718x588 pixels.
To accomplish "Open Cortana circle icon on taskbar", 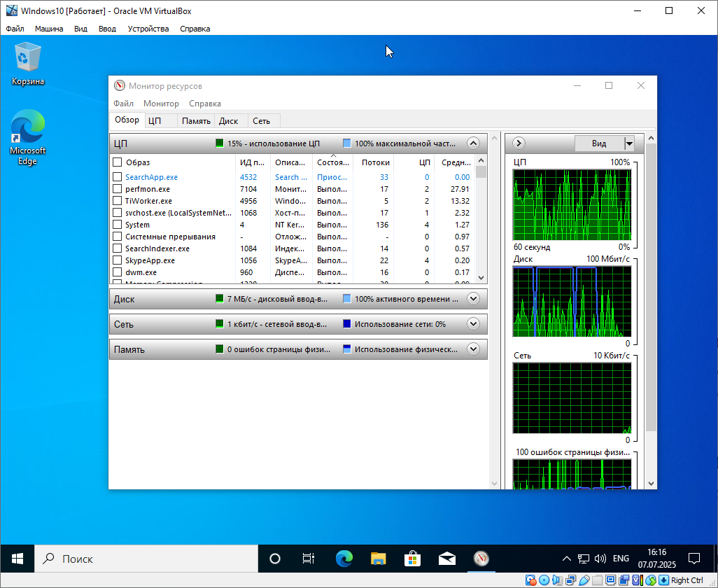I will point(275,559).
